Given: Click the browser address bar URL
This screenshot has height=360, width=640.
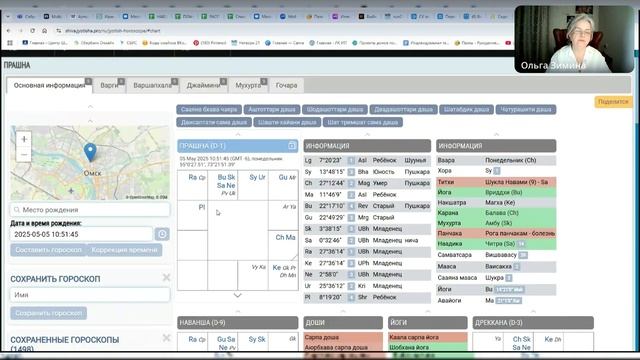Looking at the screenshot, I should [x=113, y=31].
